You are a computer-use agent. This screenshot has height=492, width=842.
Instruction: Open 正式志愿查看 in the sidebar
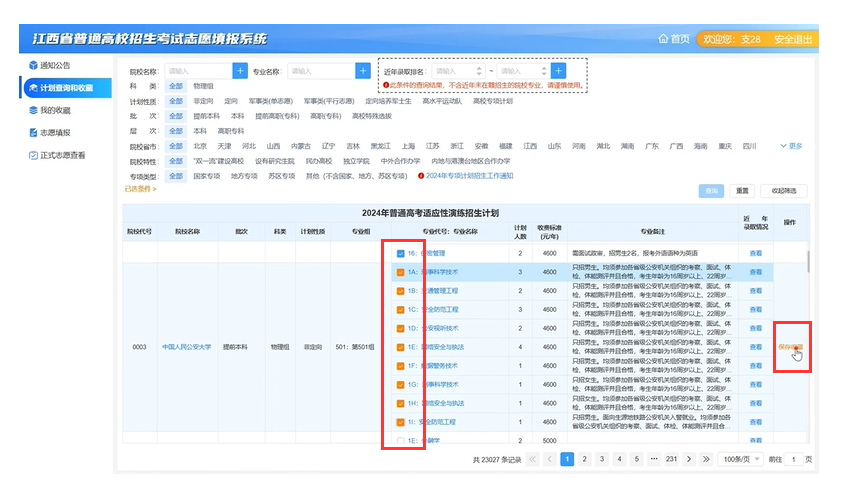[x=62, y=155]
